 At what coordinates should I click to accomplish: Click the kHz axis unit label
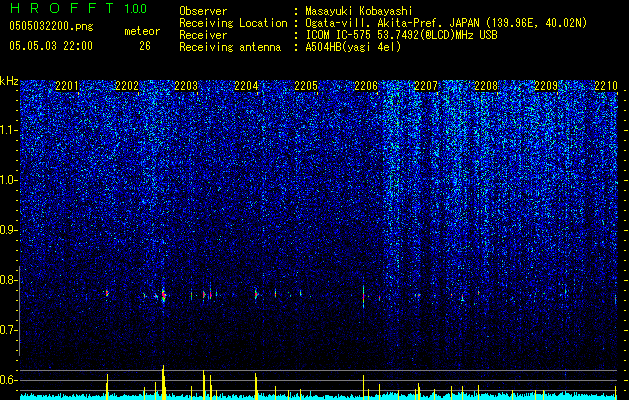9,81
